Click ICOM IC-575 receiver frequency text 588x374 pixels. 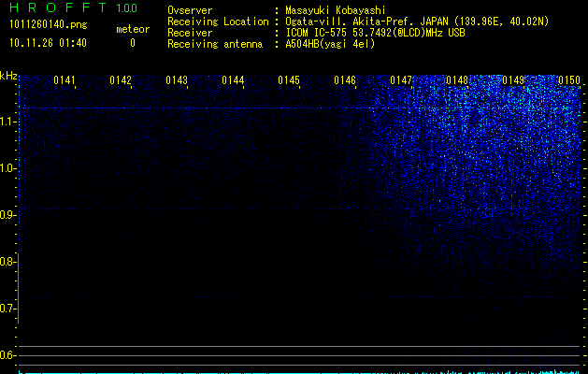(x=375, y=33)
